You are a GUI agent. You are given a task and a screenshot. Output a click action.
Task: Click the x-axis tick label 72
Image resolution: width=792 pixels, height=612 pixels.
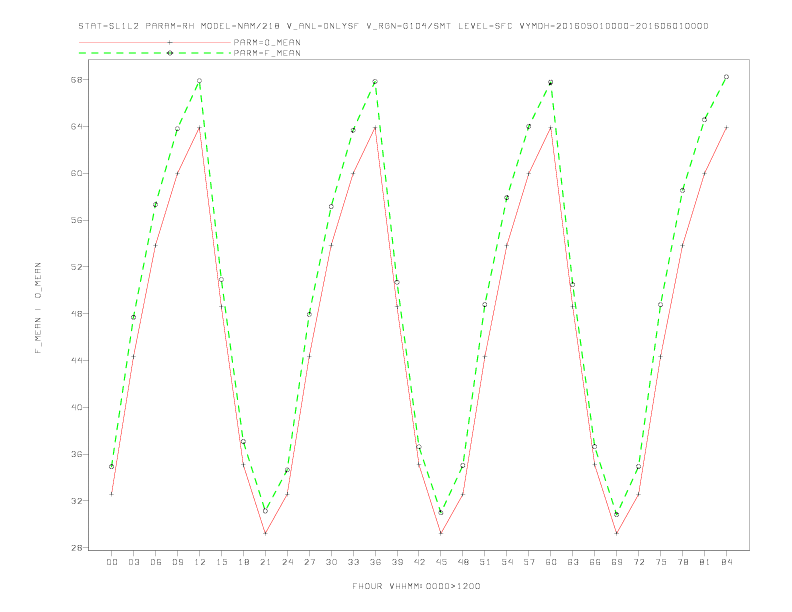click(639, 562)
